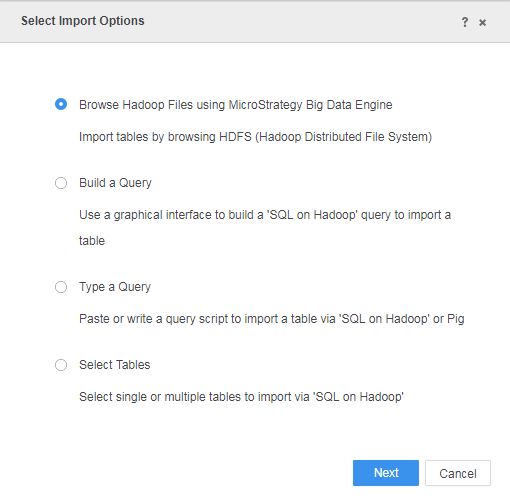This screenshot has width=510, height=501.
Task: Choose the Build a Query radio button
Action: pos(61,183)
